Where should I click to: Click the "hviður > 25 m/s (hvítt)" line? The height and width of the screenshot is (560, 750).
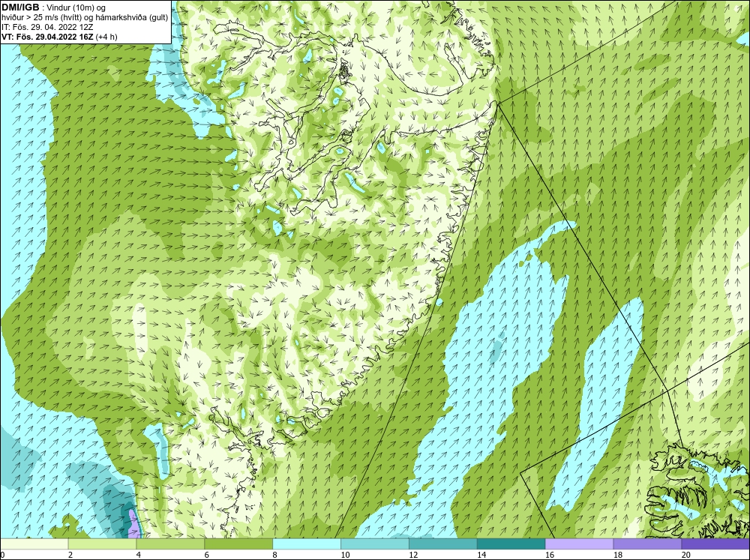(x=42, y=18)
